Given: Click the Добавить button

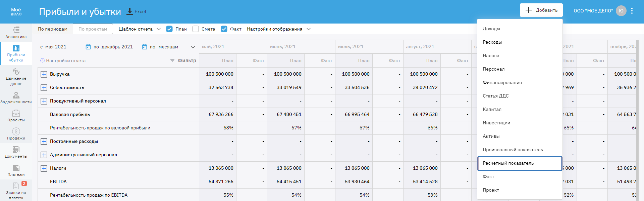Looking at the screenshot, I should 541,10.
